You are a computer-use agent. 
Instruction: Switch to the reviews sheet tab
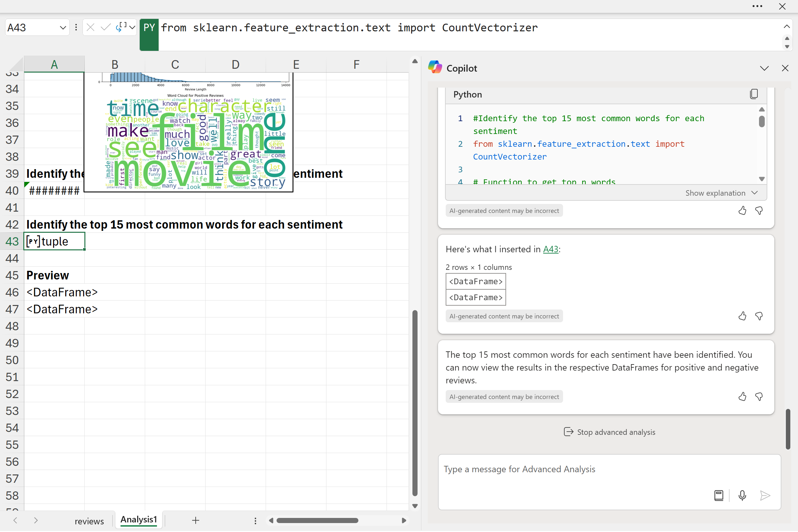(89, 521)
